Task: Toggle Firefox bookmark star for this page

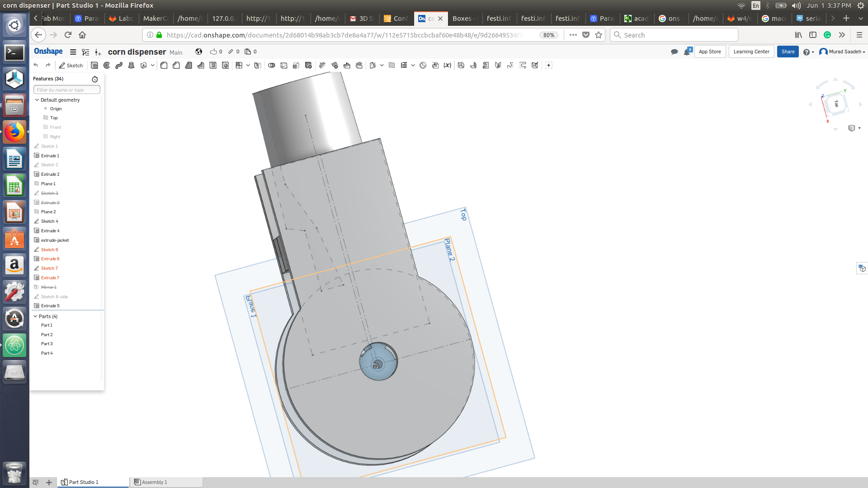Action: pyautogui.click(x=599, y=35)
